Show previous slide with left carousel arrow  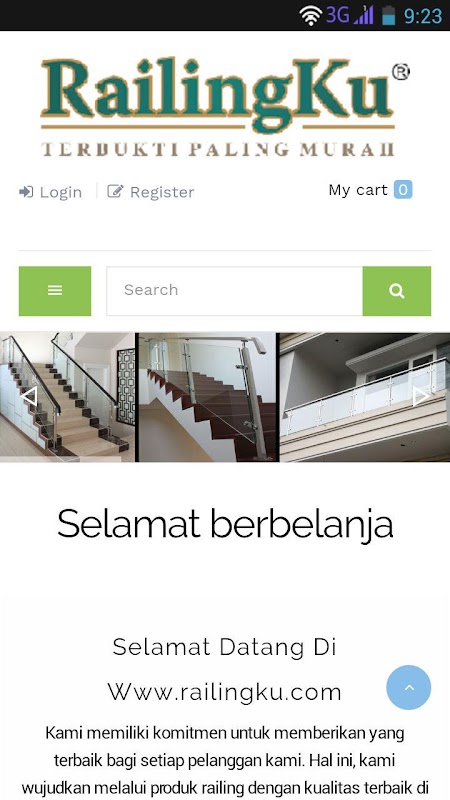pos(29,396)
